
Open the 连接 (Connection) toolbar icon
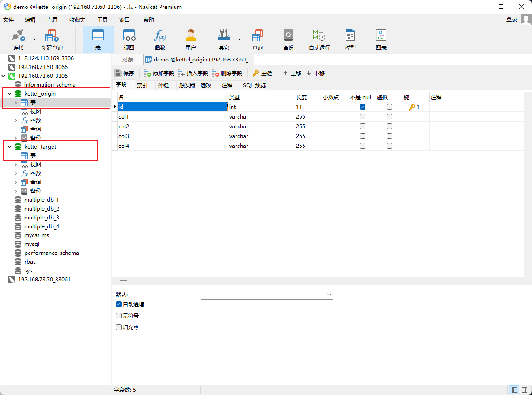(x=19, y=39)
